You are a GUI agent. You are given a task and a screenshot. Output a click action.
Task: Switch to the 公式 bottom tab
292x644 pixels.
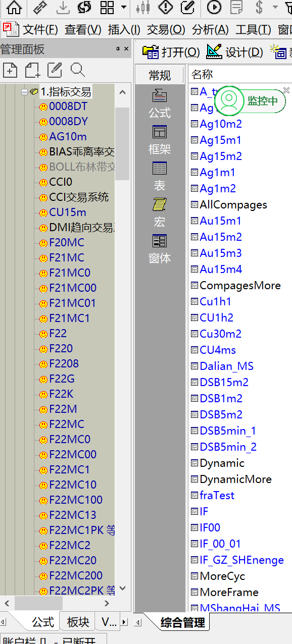tap(42, 622)
